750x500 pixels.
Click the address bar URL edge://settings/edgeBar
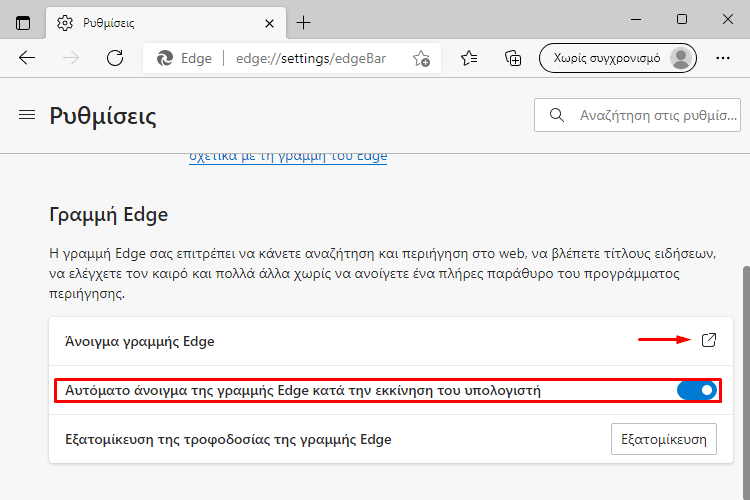click(311, 58)
